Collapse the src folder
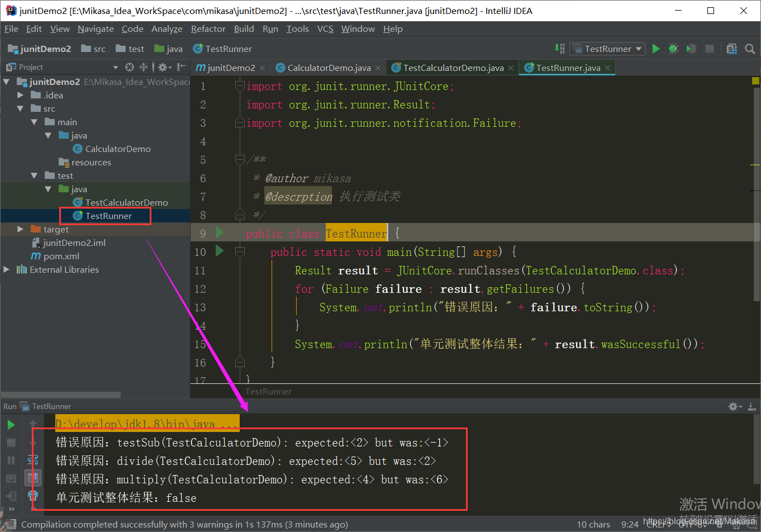Viewport: 761px width, 532px height. click(x=21, y=108)
